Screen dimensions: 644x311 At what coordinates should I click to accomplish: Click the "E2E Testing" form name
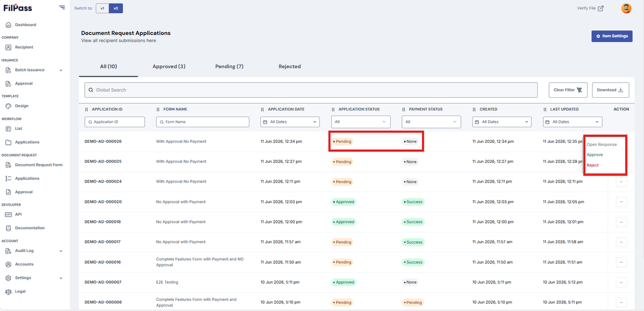(167, 283)
